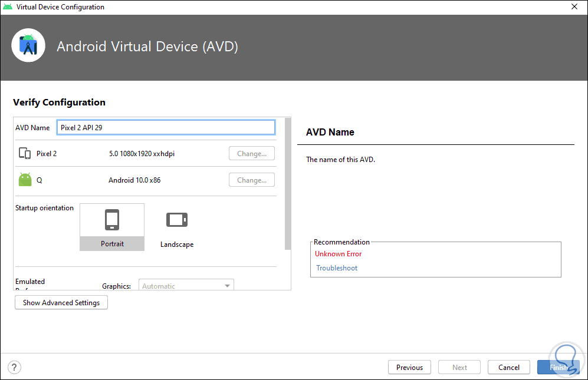
Task: Open the Troubleshoot link
Action: [336, 267]
